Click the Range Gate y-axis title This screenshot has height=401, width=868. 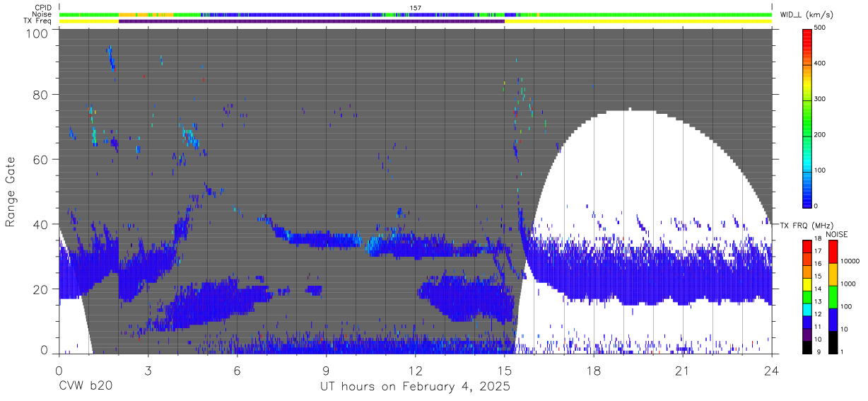(x=11, y=192)
